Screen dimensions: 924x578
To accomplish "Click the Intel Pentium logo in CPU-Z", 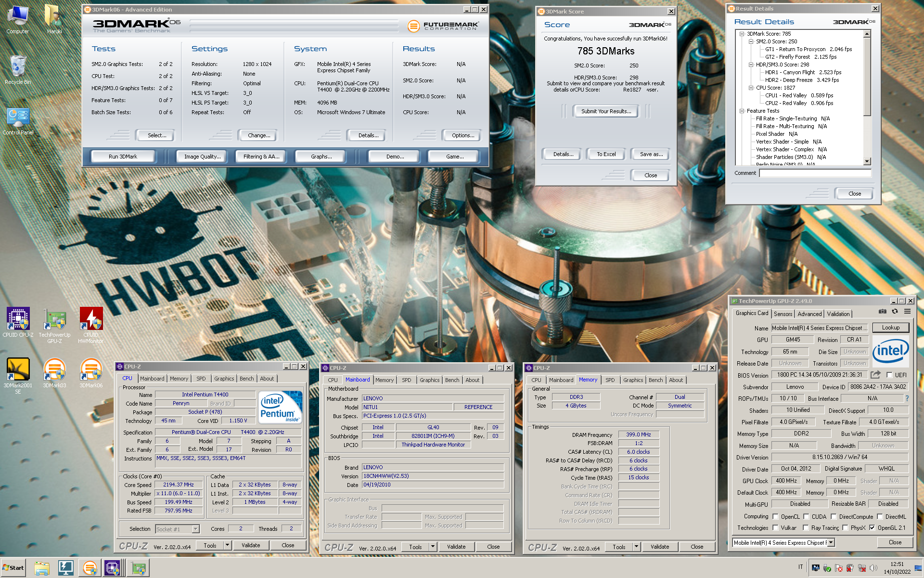I will pyautogui.click(x=281, y=407).
